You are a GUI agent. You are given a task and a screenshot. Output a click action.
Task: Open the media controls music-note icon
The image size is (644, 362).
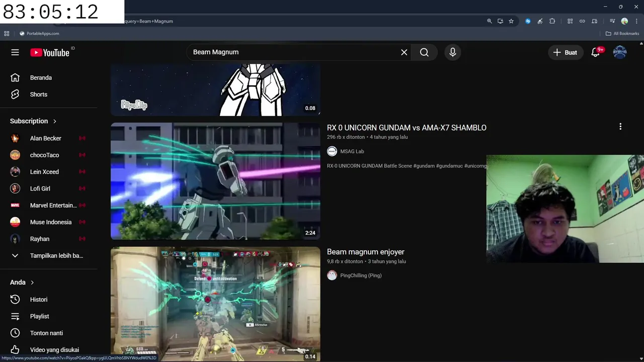click(612, 21)
